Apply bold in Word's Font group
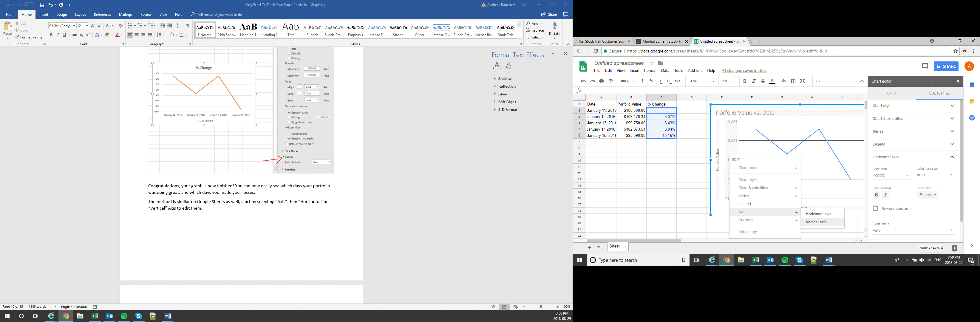Screen dimensions: 980x322 [x=51, y=35]
